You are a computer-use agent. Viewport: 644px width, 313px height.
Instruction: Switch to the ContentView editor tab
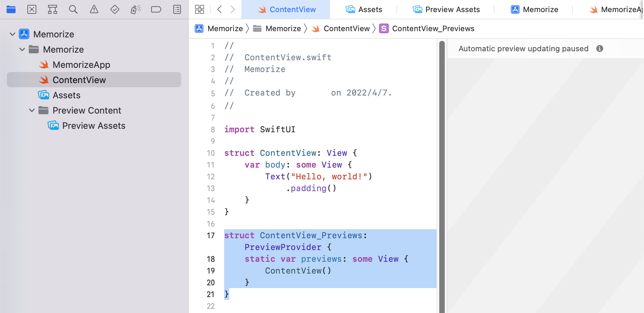(286, 9)
